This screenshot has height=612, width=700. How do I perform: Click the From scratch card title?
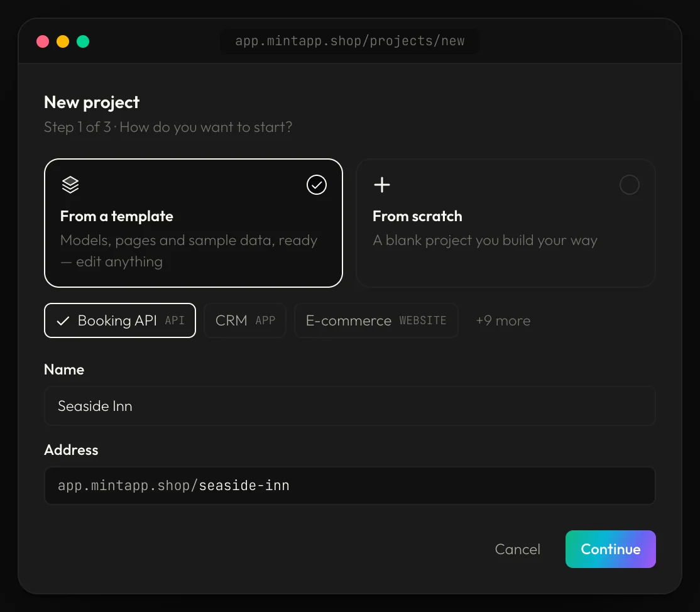[x=417, y=216]
